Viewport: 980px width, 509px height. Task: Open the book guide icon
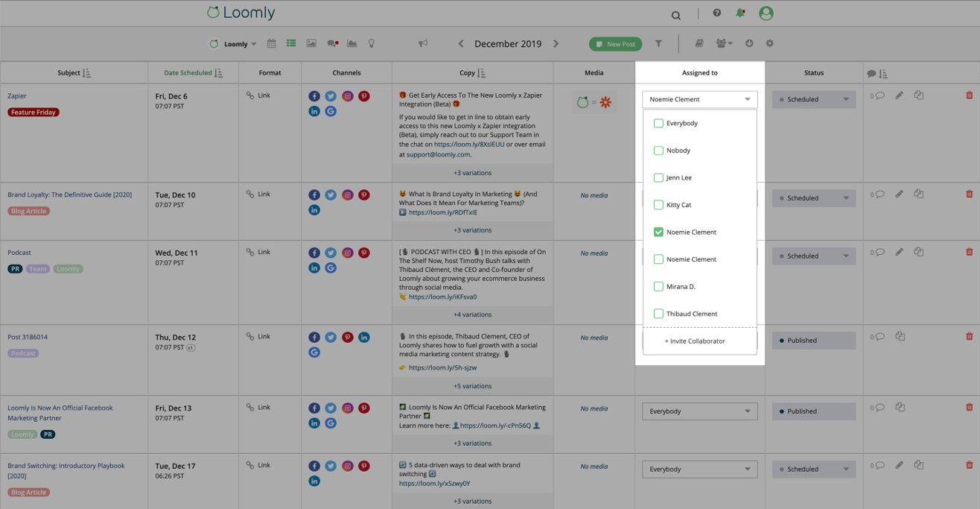pos(699,44)
